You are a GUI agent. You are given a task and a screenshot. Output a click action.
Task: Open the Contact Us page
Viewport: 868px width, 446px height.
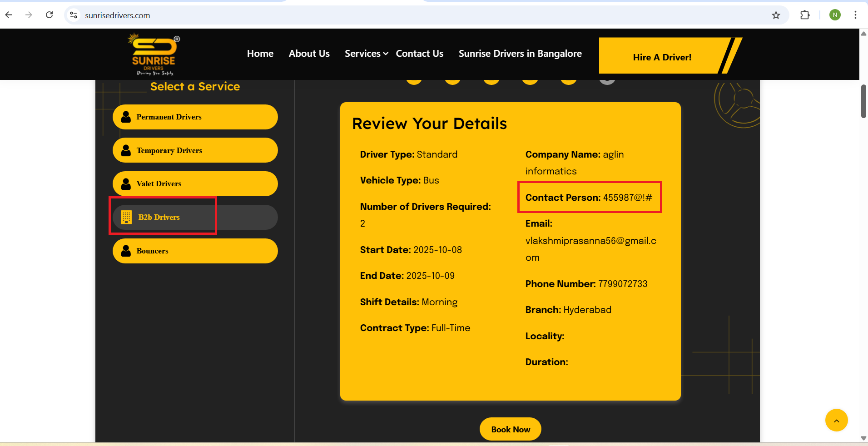coord(419,54)
